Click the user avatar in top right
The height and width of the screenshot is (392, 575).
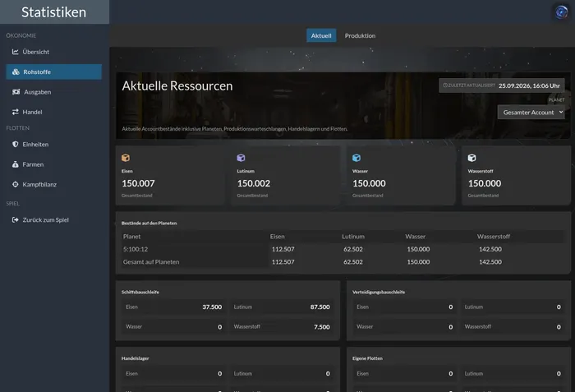561,12
